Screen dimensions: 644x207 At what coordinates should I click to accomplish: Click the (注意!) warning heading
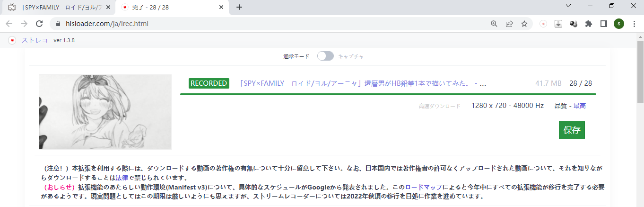[56, 169]
